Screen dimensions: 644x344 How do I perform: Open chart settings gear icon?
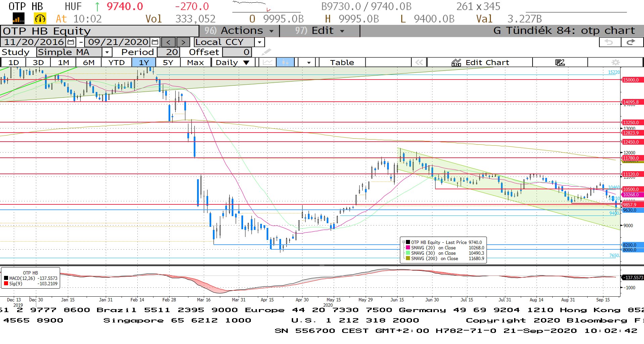coord(615,62)
